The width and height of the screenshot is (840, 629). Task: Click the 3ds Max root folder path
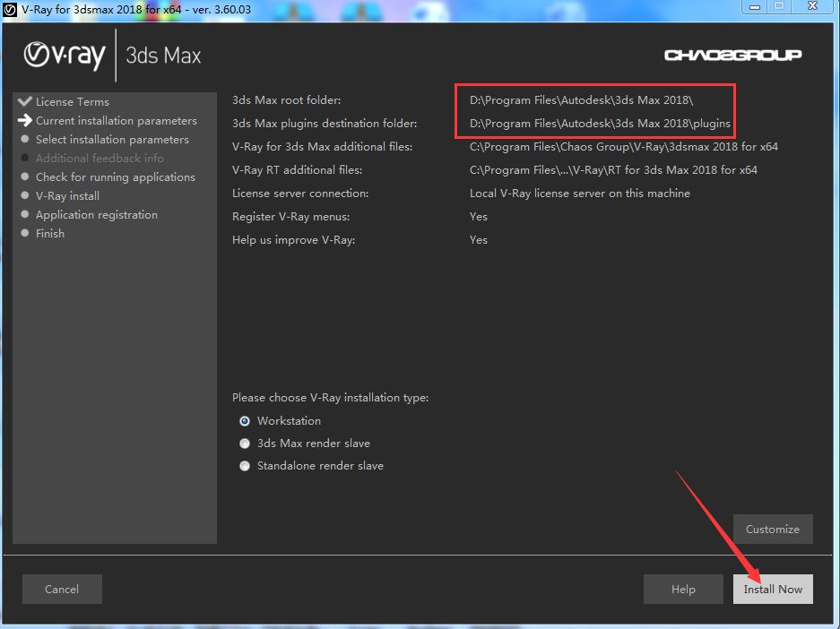click(x=581, y=100)
